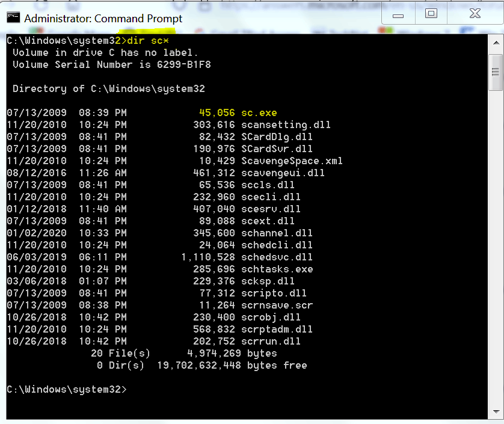Maximize the Command Prompt window

pos(431,13)
